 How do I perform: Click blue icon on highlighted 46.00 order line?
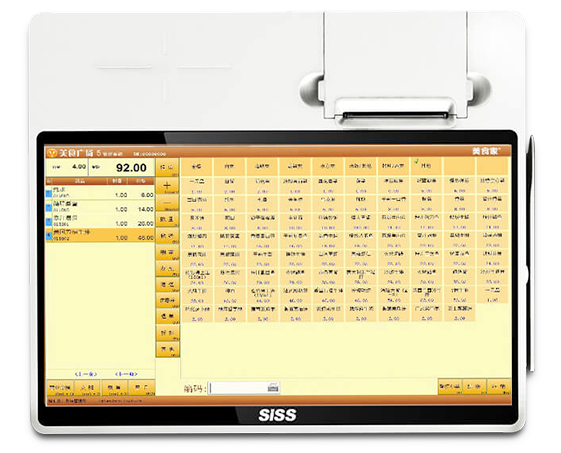(49, 236)
